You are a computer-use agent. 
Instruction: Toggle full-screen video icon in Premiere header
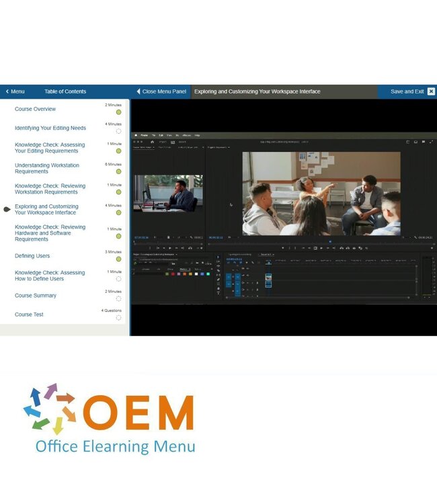coord(431,142)
